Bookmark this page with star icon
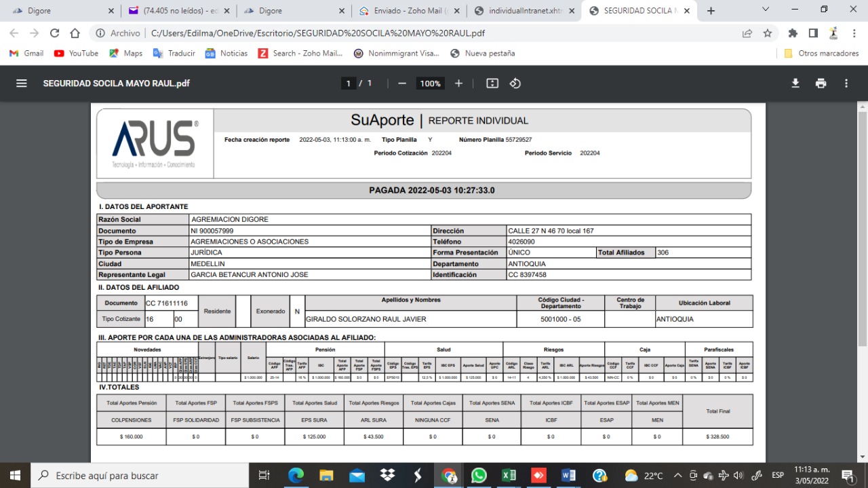The image size is (868, 488). (768, 33)
